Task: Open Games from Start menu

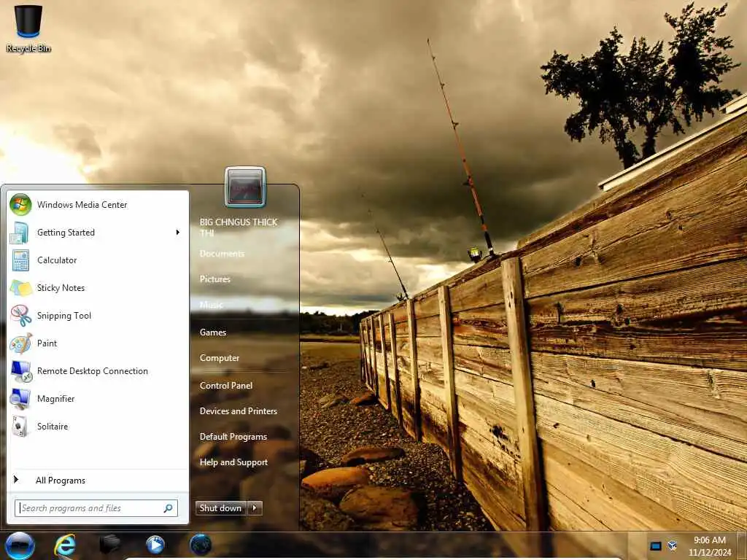Action: pos(213,332)
